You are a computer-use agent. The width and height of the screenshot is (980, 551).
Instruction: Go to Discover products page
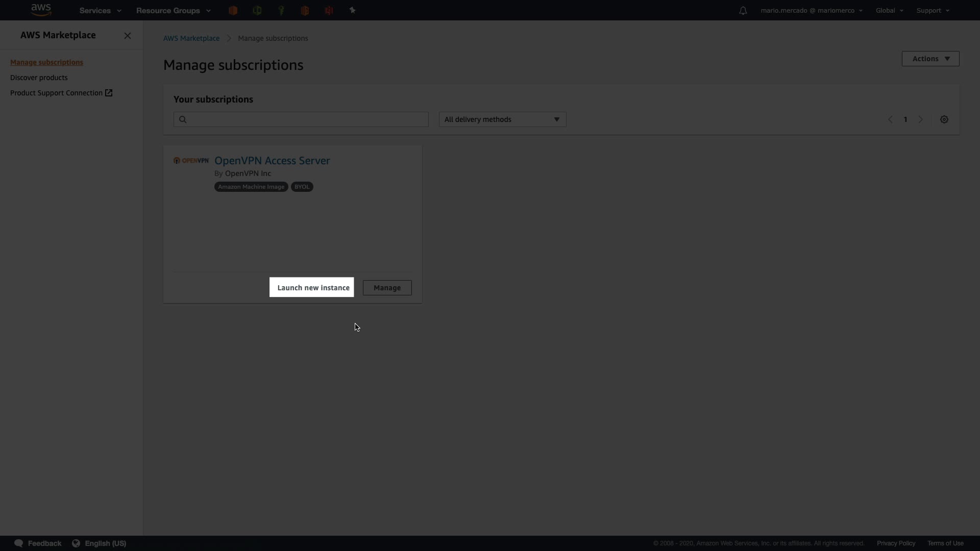[x=39, y=78]
